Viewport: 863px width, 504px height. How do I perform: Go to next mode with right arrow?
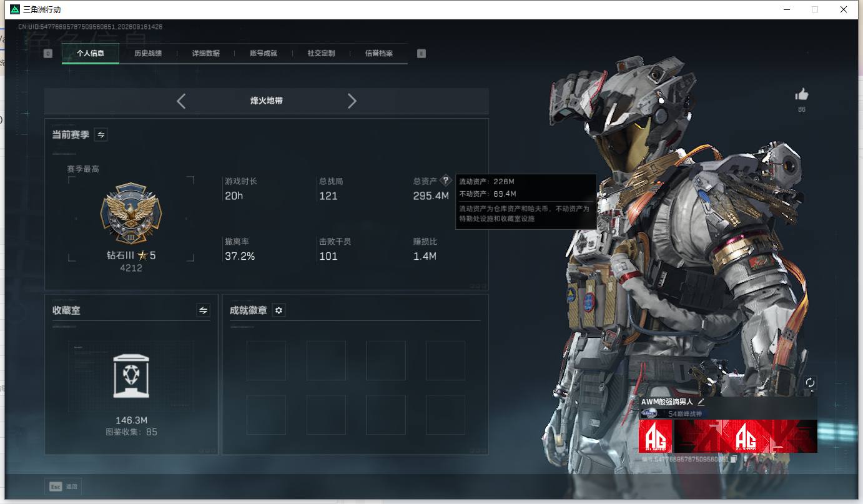(352, 101)
